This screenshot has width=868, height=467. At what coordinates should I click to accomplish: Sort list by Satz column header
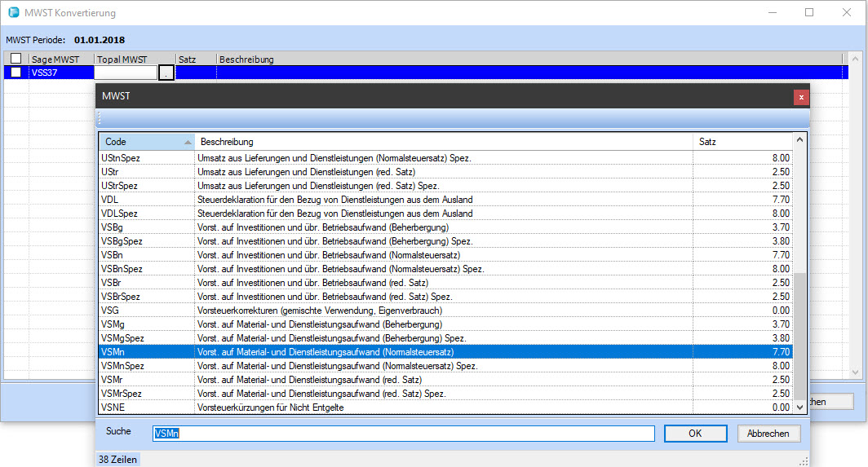pyautogui.click(x=742, y=142)
